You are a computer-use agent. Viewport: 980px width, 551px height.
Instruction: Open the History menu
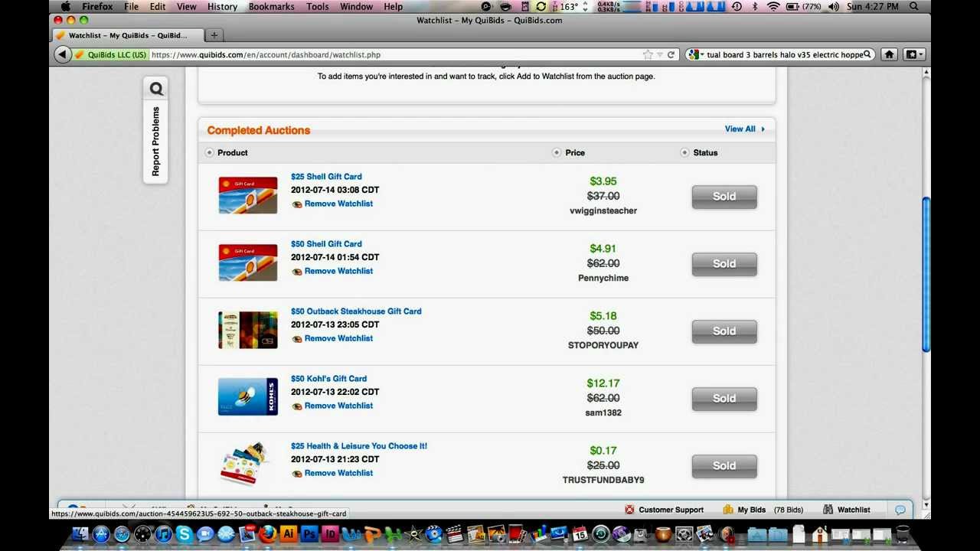[x=222, y=6]
